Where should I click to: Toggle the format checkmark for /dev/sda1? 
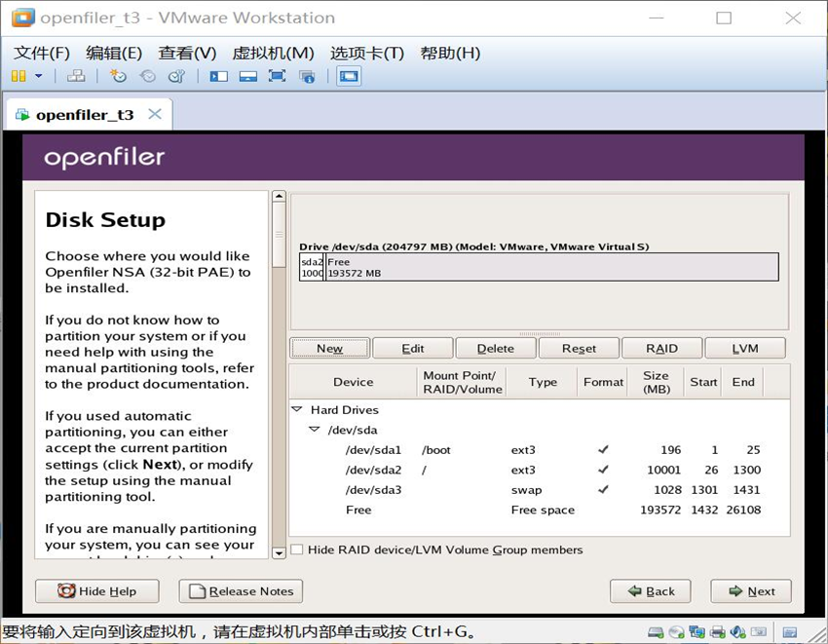(603, 449)
